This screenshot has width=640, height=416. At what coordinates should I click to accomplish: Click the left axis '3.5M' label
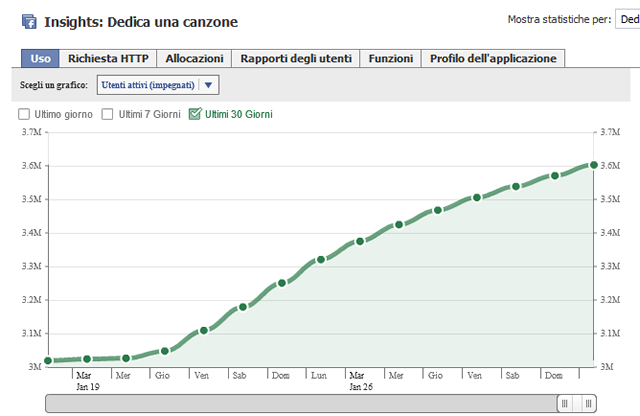tap(32, 199)
